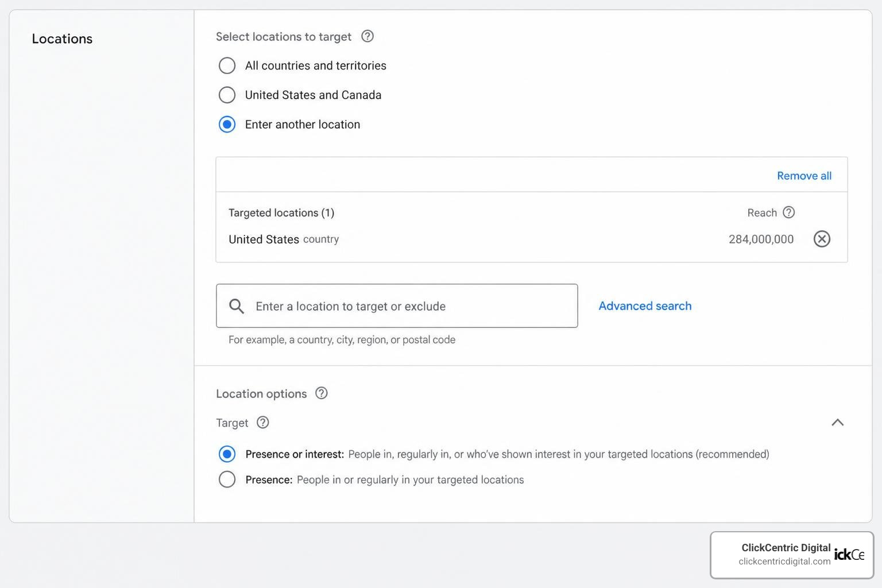Click United States country entry
Image resolution: width=882 pixels, height=588 pixels.
(284, 239)
